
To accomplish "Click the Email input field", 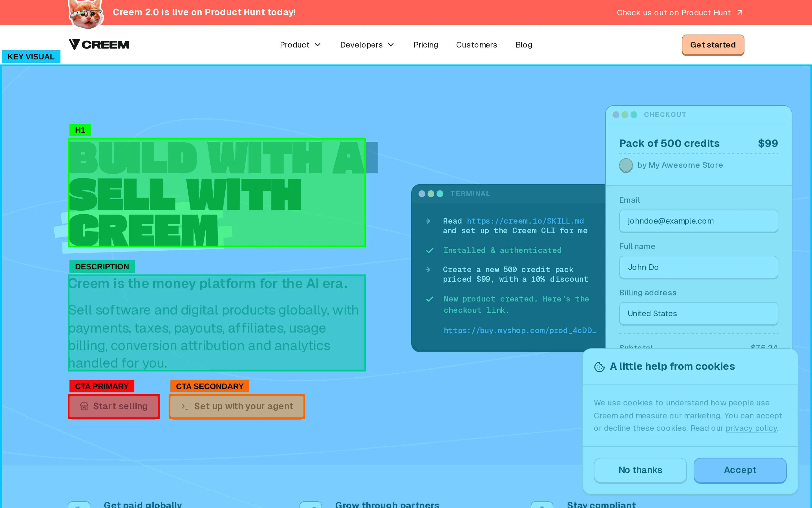I will pos(699,221).
